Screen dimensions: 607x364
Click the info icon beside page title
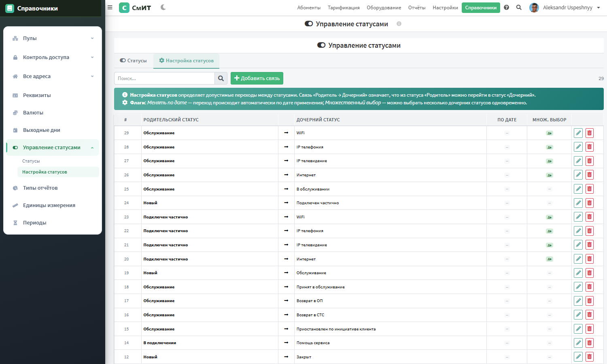[399, 24]
